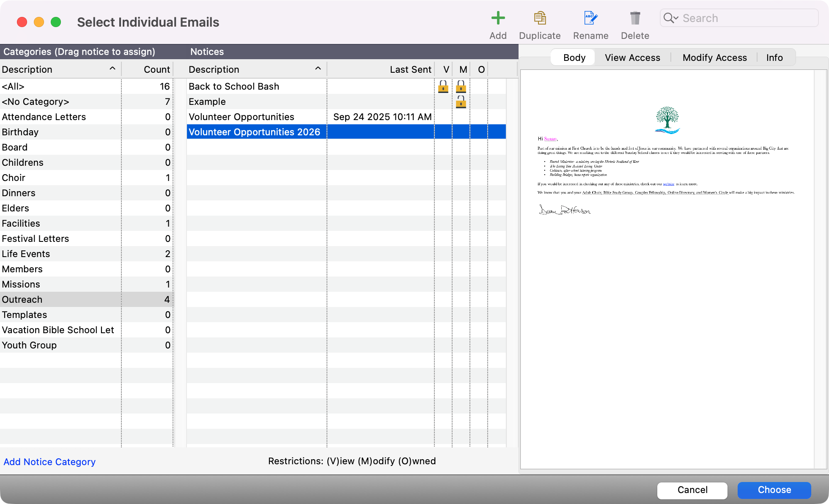Select the Volunteer Opportunities notice

(346, 117)
